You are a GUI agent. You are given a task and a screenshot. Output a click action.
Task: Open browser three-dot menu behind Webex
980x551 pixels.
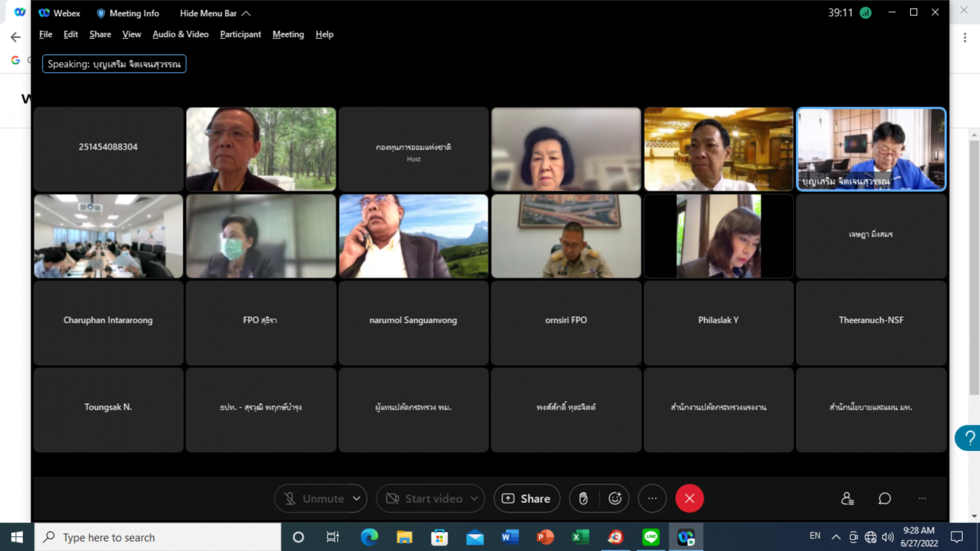click(x=965, y=37)
